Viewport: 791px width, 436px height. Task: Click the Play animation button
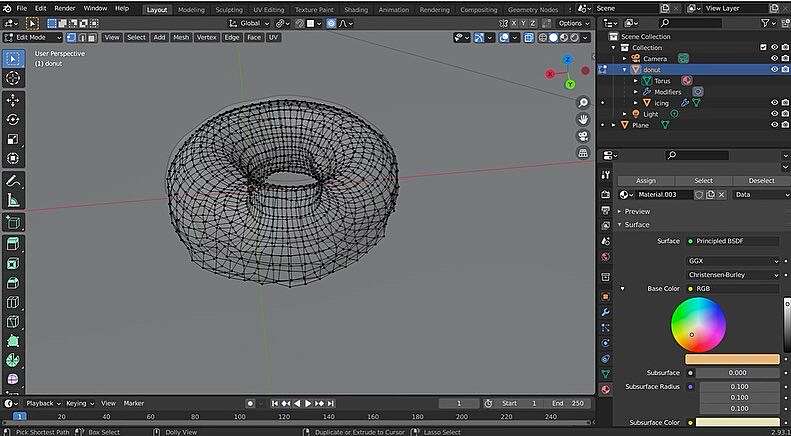pos(308,403)
